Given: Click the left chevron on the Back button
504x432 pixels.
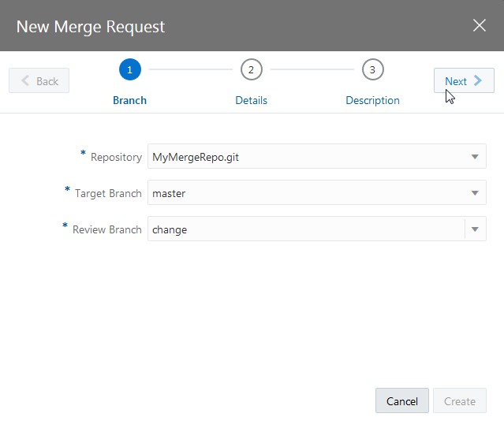Looking at the screenshot, I should click(x=25, y=80).
